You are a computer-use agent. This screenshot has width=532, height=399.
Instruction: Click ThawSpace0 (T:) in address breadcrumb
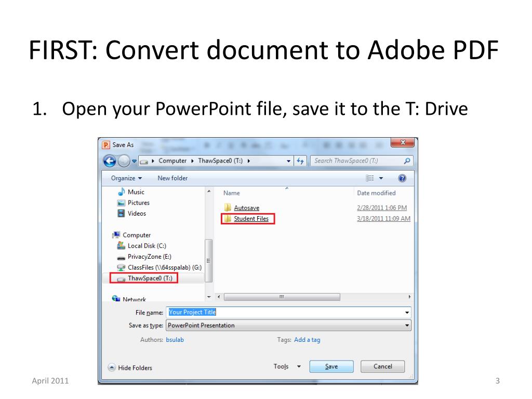(x=220, y=161)
